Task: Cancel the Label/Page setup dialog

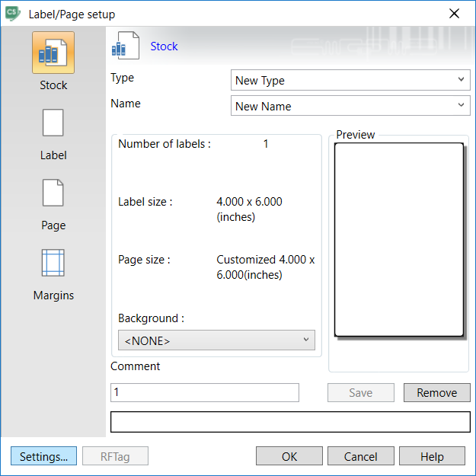Action: coord(360,456)
